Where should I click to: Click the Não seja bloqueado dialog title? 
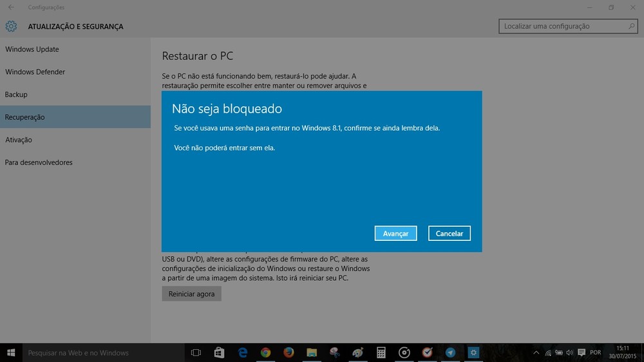[x=227, y=109]
